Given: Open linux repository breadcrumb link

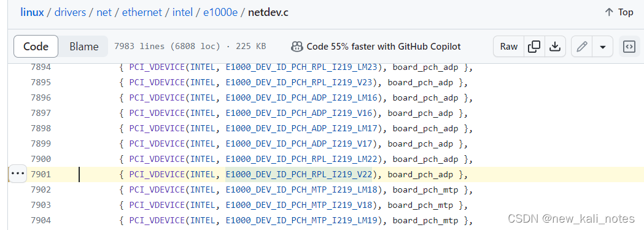Looking at the screenshot, I should click(x=32, y=12).
